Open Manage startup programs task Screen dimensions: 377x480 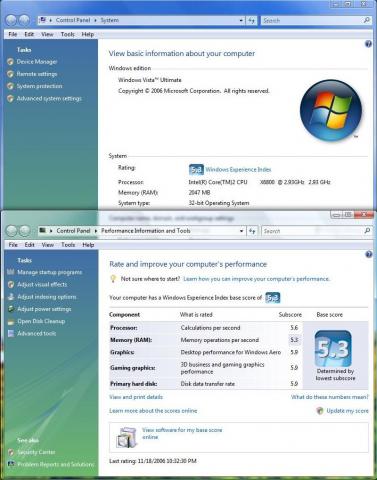coord(50,272)
